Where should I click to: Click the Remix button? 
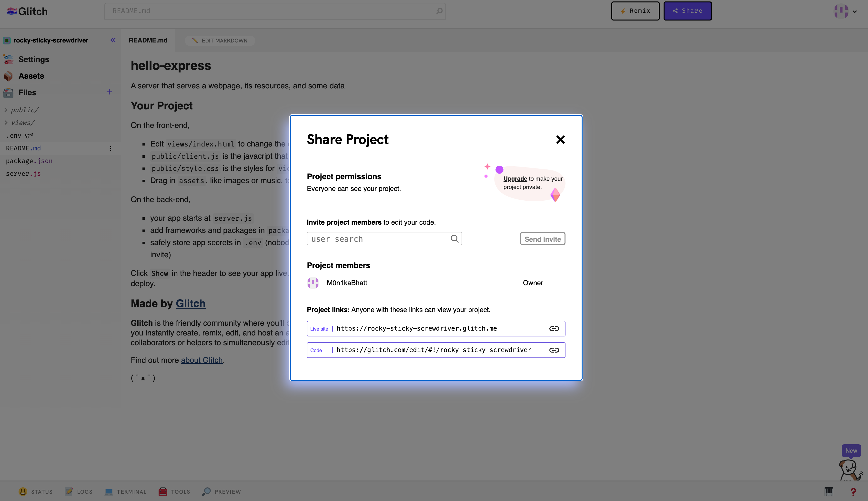pyautogui.click(x=635, y=11)
